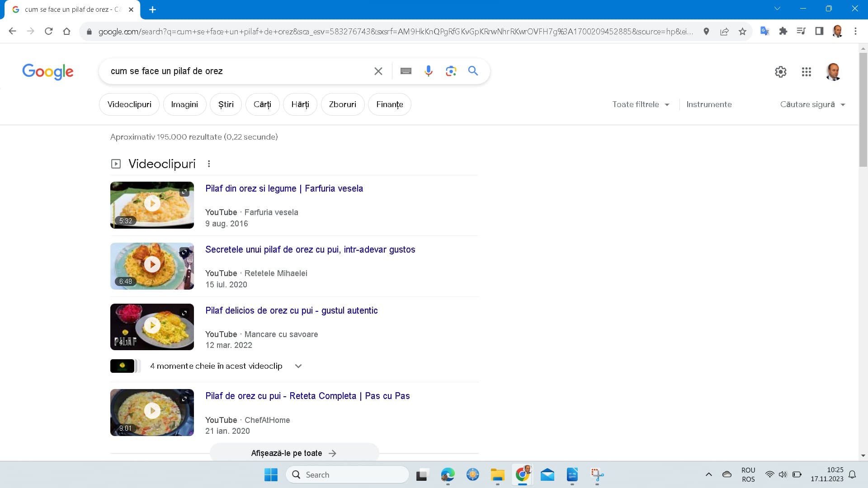Select the Videoclipuri filter chip
Image resolution: width=868 pixels, height=488 pixels.
click(129, 104)
